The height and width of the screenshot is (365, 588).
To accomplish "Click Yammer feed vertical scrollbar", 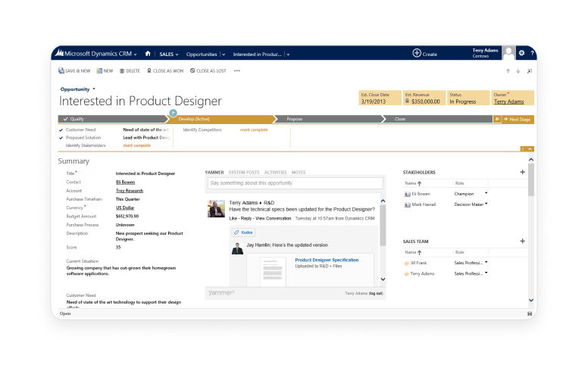I will pyautogui.click(x=383, y=226).
